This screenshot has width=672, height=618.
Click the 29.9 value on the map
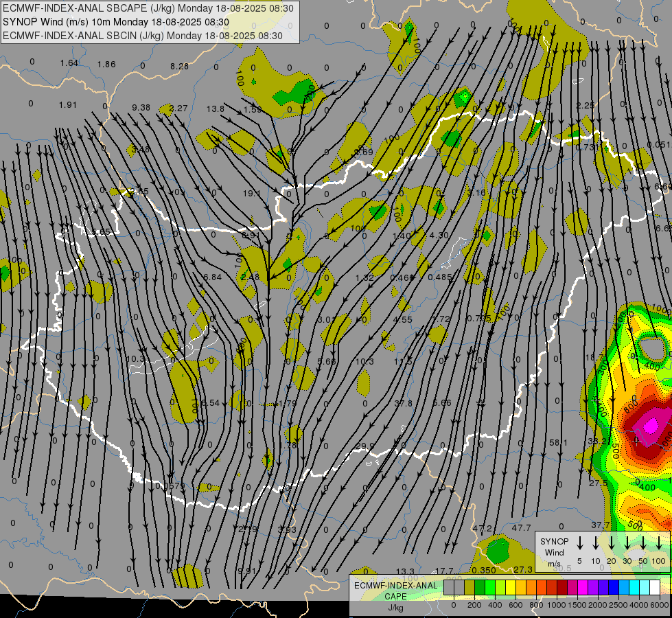coord(364,446)
